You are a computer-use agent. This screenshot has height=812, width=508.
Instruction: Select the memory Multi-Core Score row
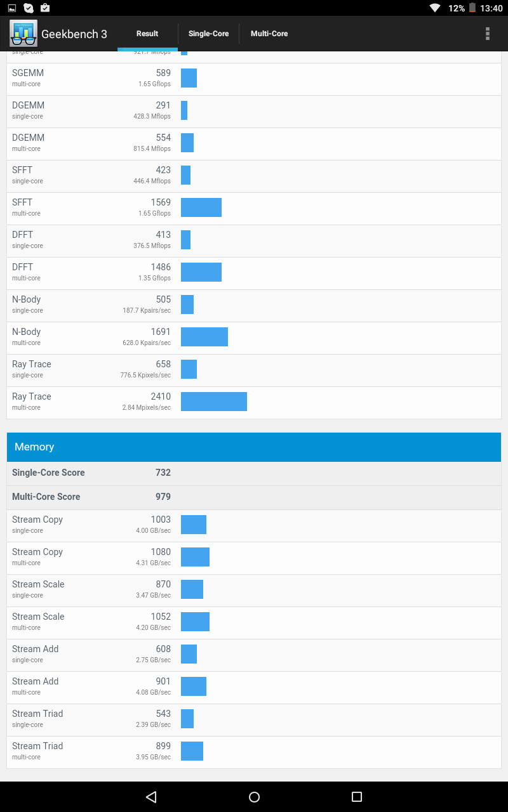pos(254,497)
